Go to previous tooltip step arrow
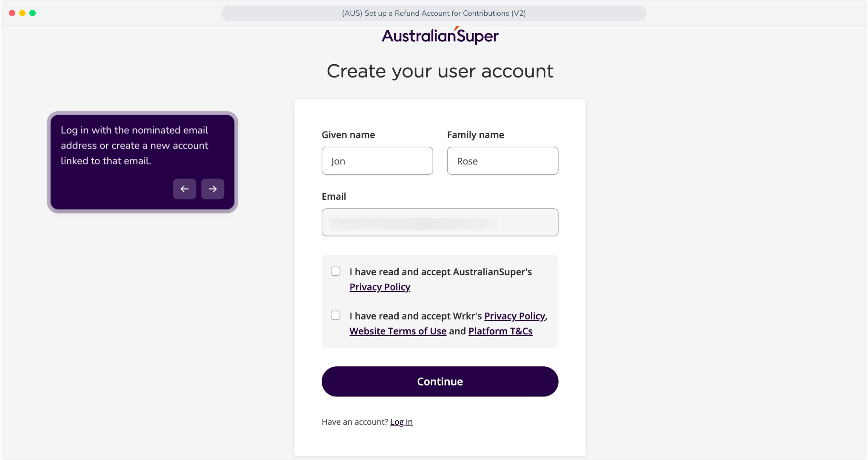Viewport: 868px width, 460px height. [184, 189]
